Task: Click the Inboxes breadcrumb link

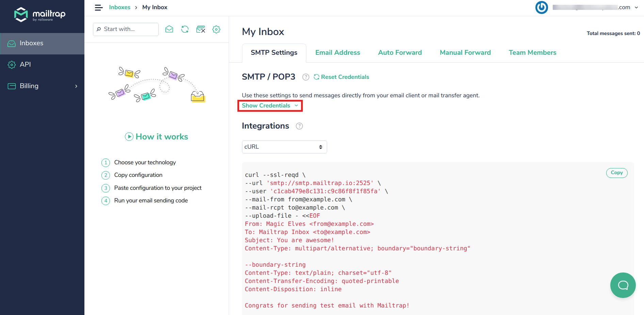Action: [x=119, y=7]
